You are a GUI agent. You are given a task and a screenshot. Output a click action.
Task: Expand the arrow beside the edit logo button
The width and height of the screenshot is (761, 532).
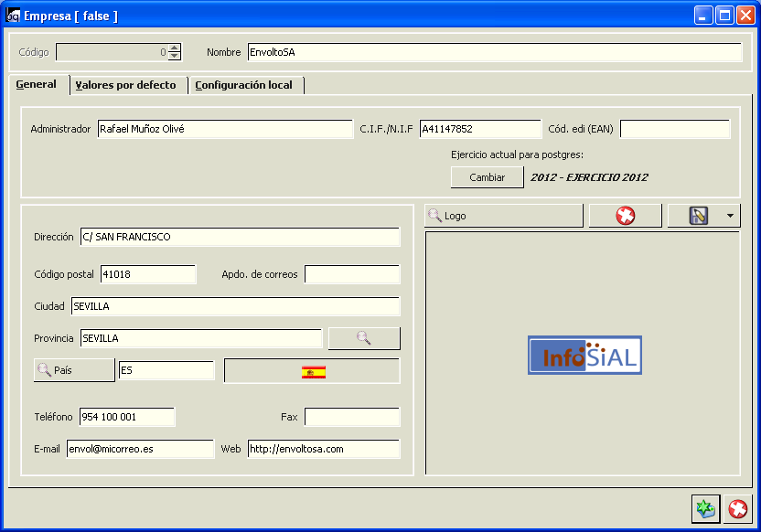click(730, 216)
